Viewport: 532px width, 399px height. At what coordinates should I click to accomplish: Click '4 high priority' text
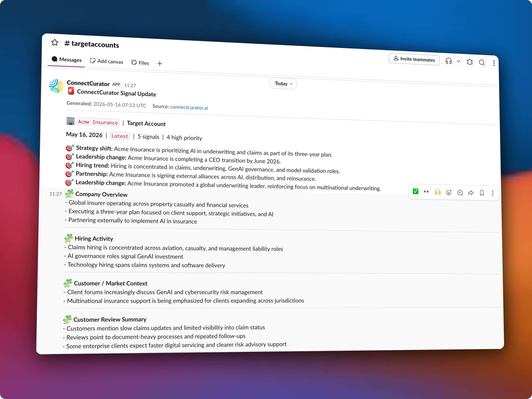click(184, 138)
